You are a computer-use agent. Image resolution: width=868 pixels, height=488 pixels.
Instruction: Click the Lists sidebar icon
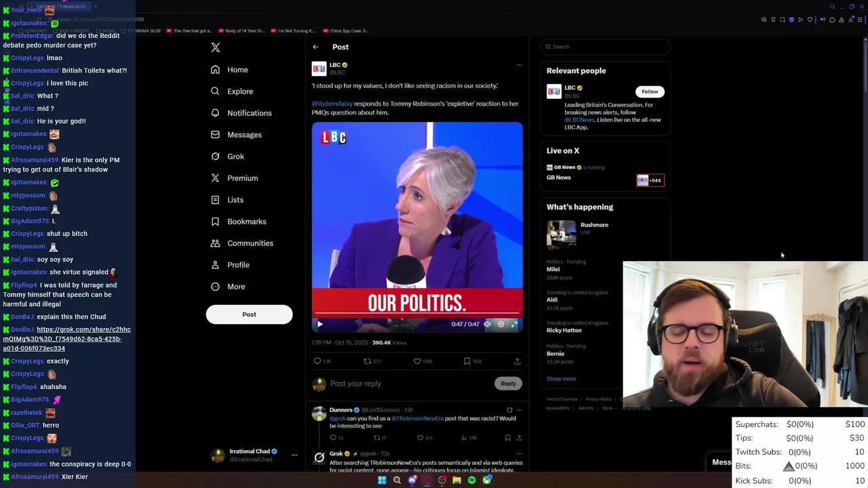215,200
